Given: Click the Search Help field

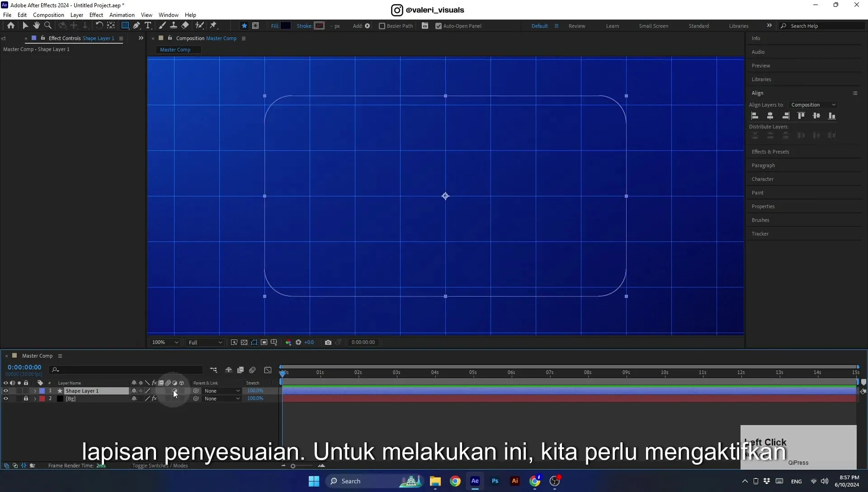Looking at the screenshot, I should (823, 26).
